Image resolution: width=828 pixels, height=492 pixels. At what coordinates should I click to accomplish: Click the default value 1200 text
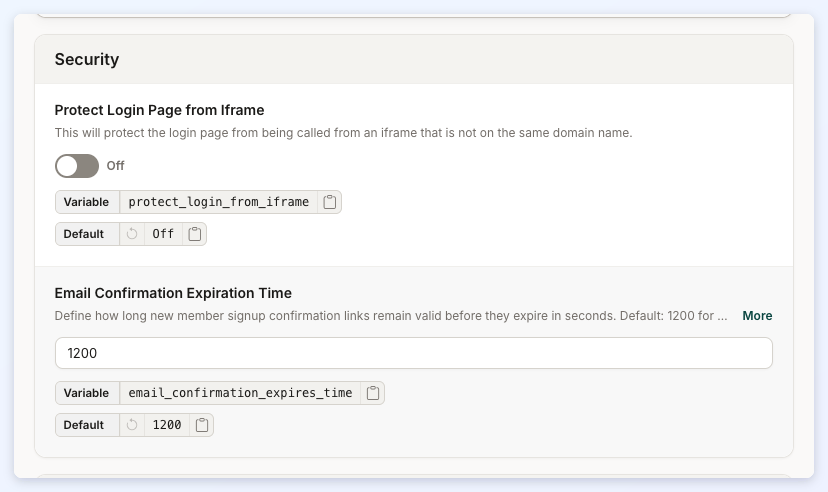click(x=167, y=425)
